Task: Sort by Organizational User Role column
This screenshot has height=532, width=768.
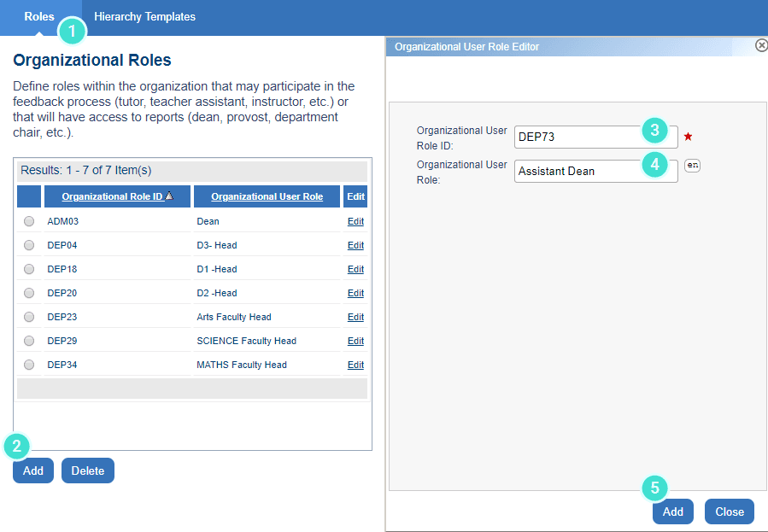Action: (267, 196)
